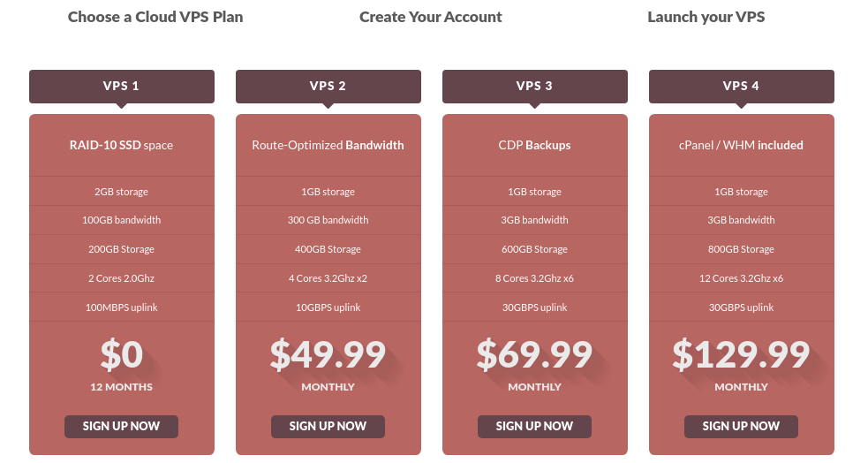
Task: Click the $69.99 monthly price
Action: pyautogui.click(x=535, y=355)
